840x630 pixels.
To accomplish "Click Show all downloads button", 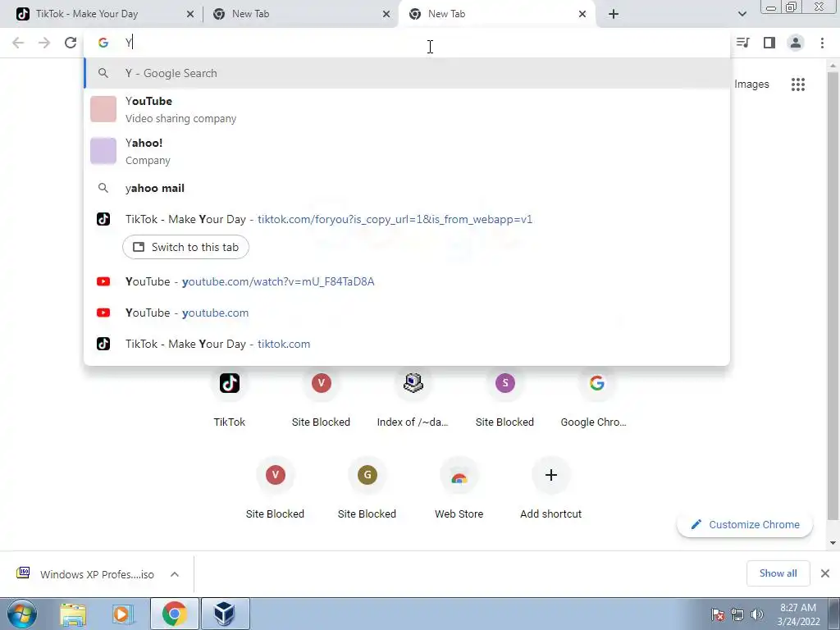I will pyautogui.click(x=778, y=573).
